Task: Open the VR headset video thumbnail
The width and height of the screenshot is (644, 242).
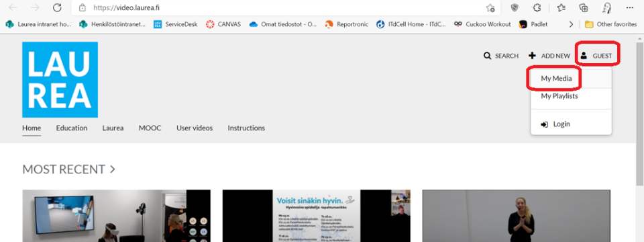Action: click(x=116, y=216)
